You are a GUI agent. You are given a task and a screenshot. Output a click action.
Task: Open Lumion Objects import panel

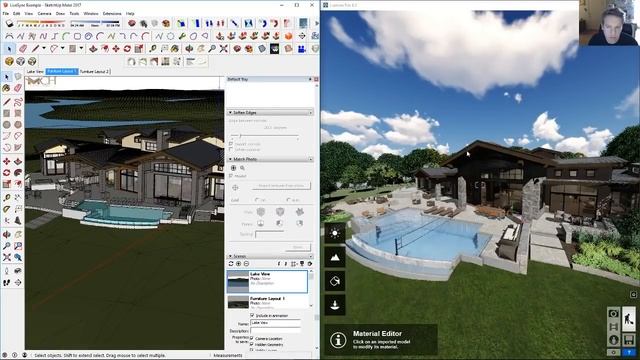click(335, 305)
